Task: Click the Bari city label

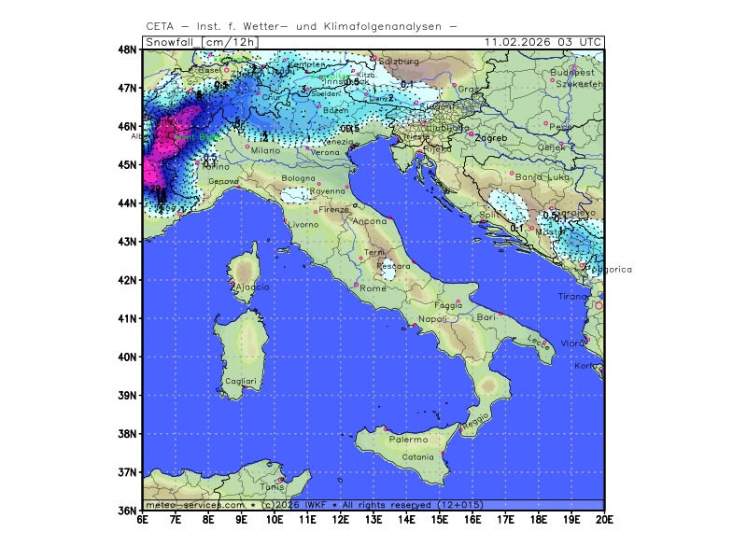Action: click(x=486, y=318)
